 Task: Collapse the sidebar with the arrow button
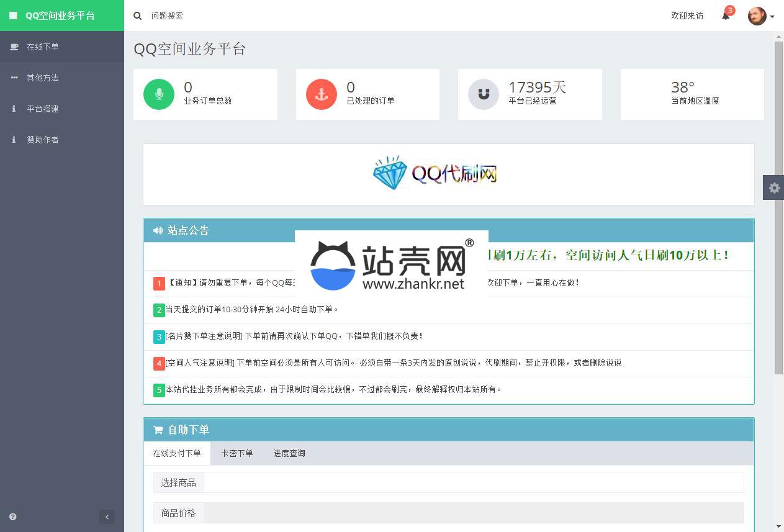[x=107, y=516]
